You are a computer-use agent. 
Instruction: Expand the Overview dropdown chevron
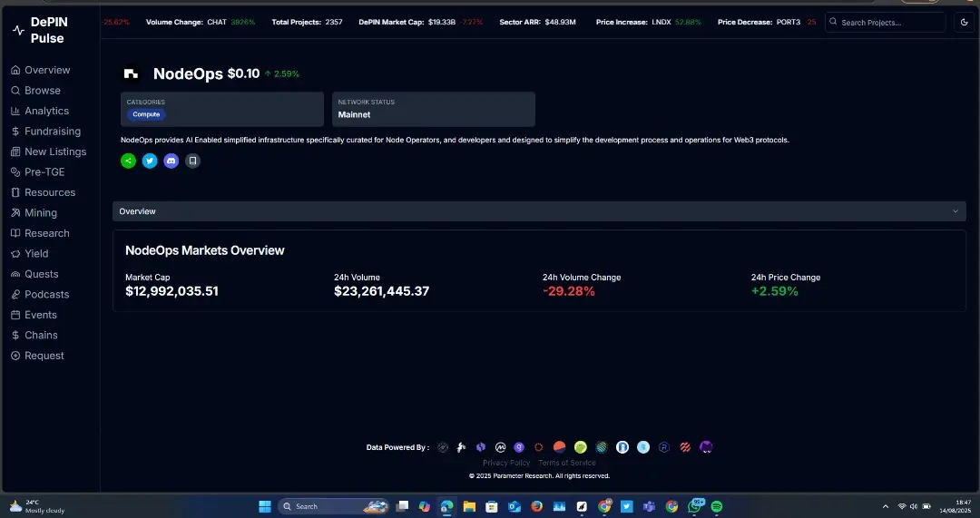click(955, 211)
